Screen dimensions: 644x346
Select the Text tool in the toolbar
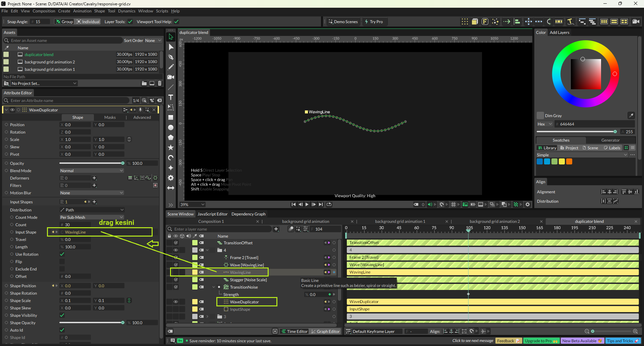171,97
